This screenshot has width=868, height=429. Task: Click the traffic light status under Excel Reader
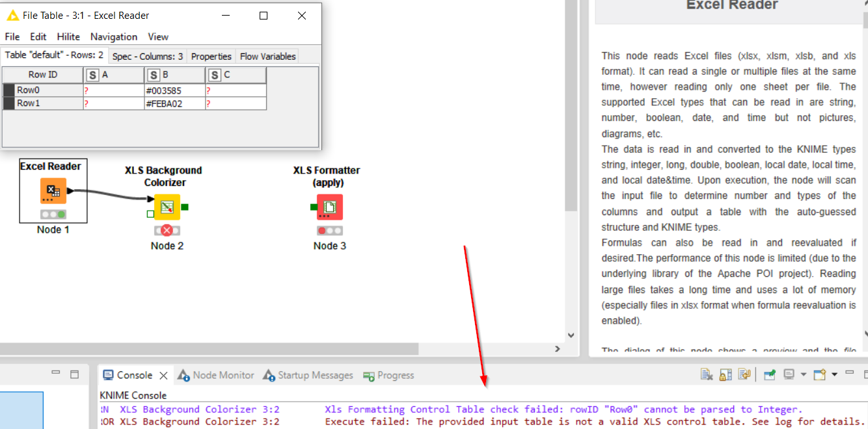click(53, 214)
